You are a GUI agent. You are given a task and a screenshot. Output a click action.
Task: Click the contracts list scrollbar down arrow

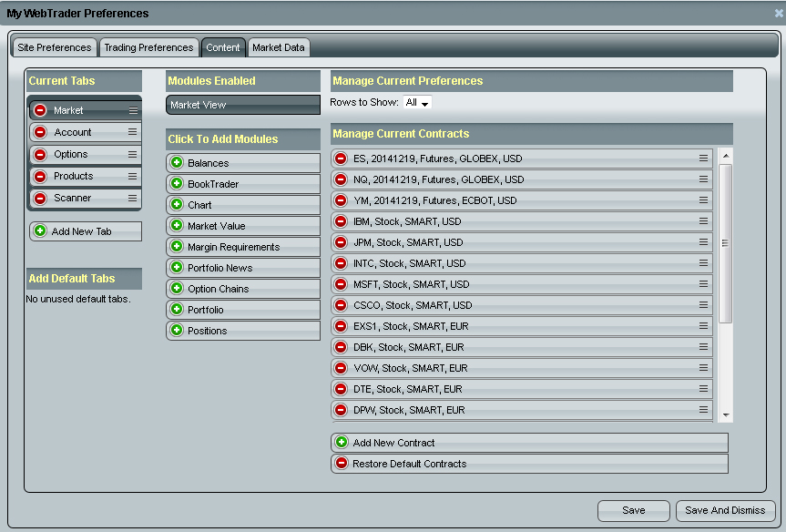pyautogui.click(x=726, y=414)
